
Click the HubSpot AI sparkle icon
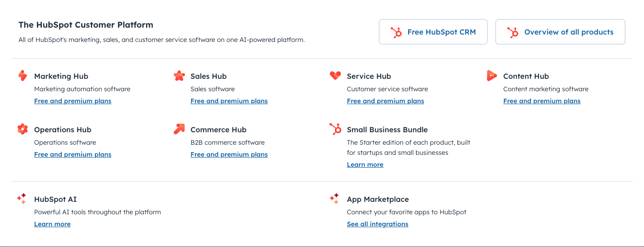click(x=22, y=199)
